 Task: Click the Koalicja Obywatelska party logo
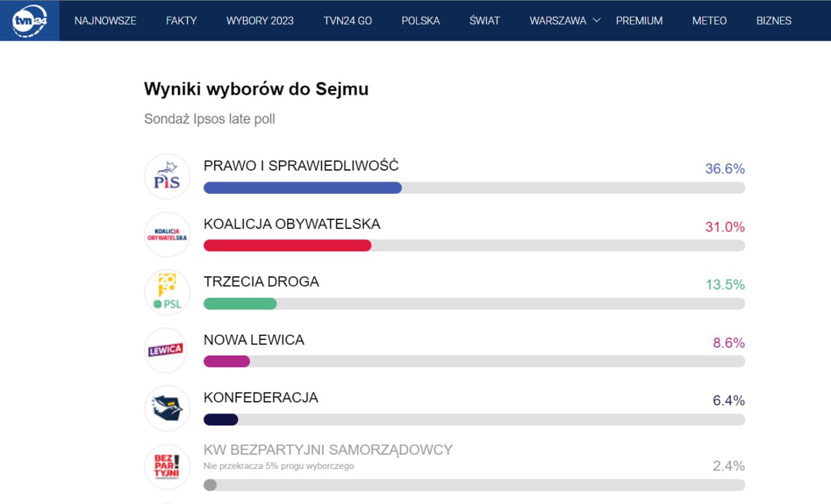(167, 234)
